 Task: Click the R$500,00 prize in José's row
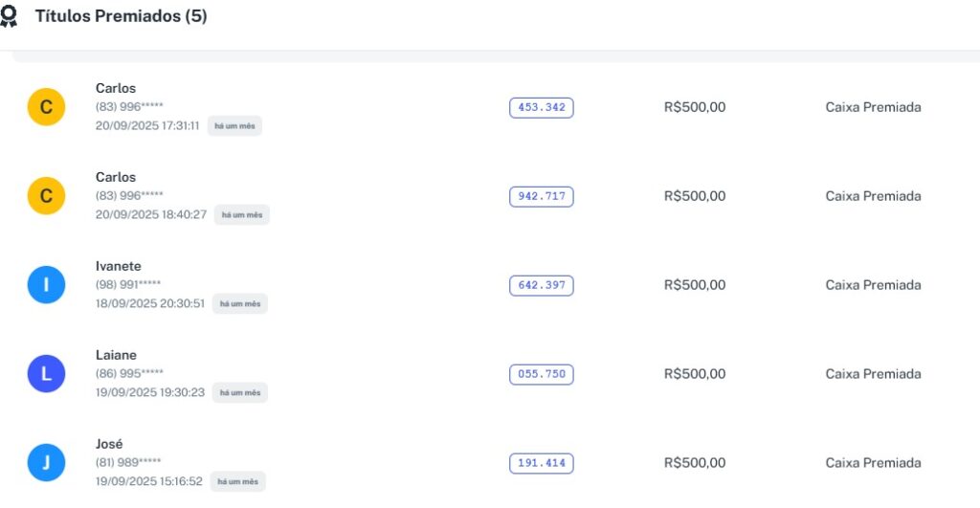695,463
